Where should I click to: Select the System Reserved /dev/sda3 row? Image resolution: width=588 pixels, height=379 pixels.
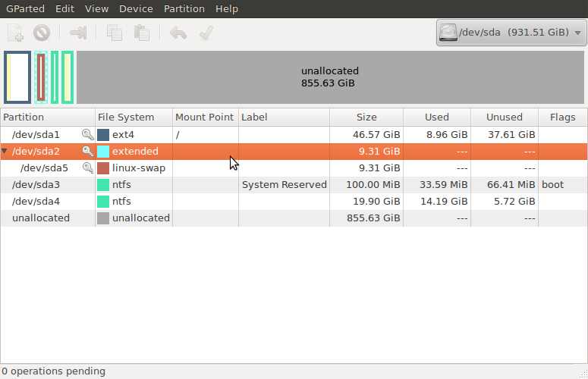click(x=294, y=185)
